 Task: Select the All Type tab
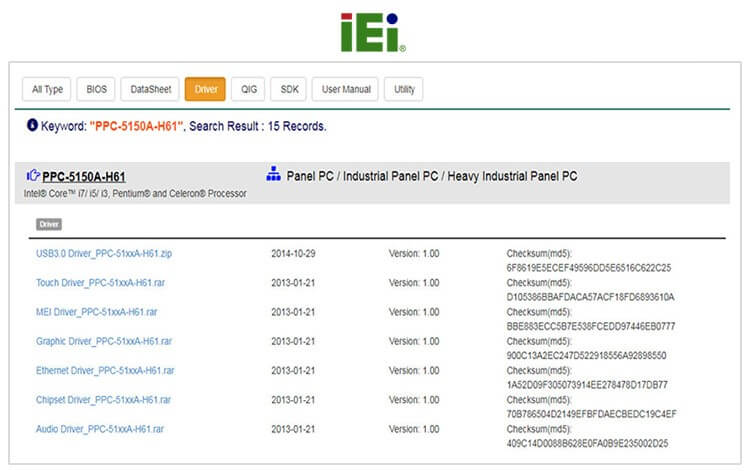point(47,89)
